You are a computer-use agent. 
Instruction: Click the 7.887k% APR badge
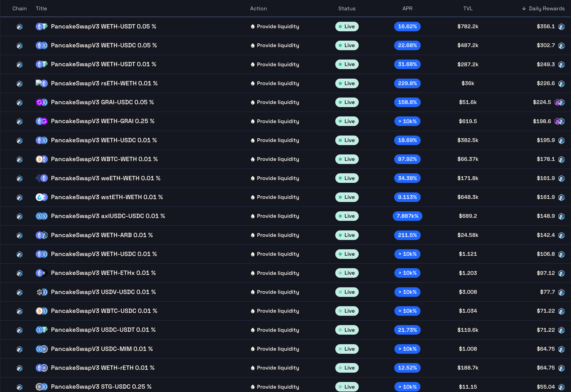(407, 216)
